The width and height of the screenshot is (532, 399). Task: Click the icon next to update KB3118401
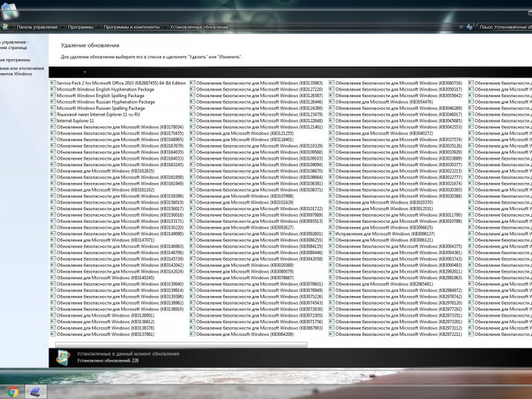(x=192, y=140)
